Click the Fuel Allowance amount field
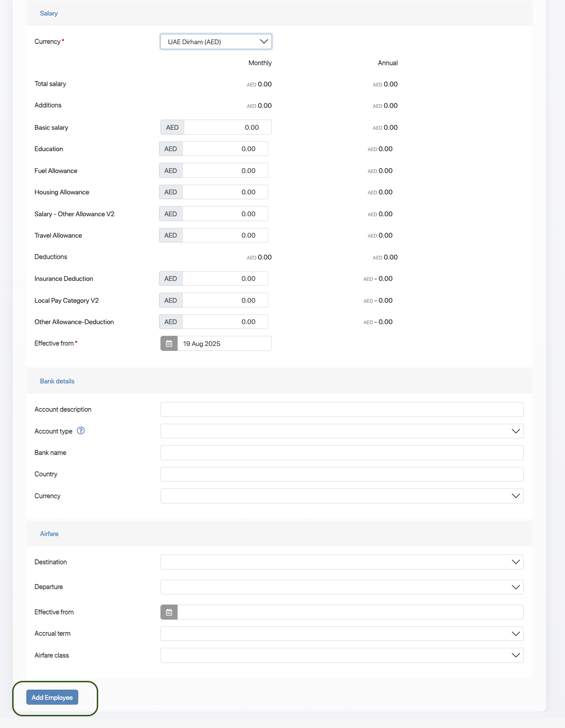This screenshot has height=728, width=565. click(225, 171)
